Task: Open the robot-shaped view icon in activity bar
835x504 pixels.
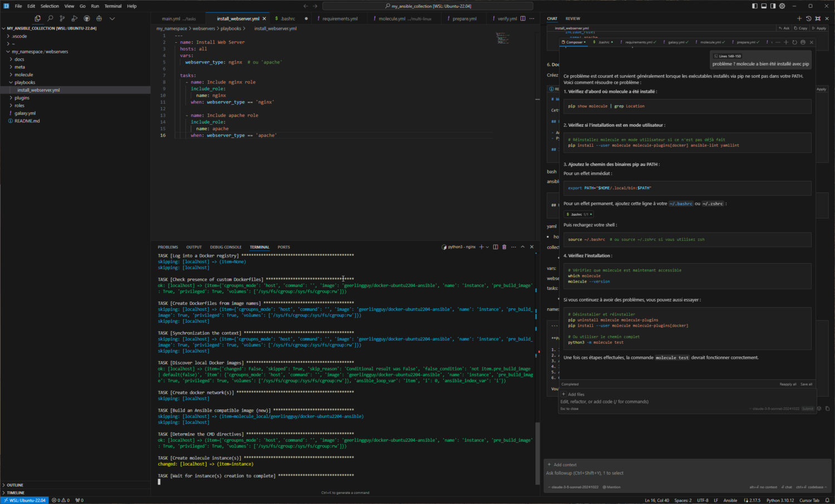Action: [x=99, y=18]
